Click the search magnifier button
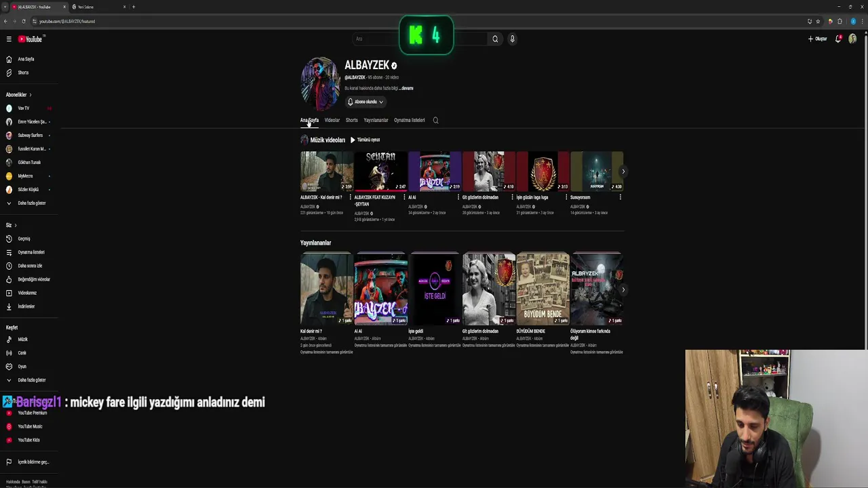Image resolution: width=868 pixels, height=488 pixels. pos(495,39)
